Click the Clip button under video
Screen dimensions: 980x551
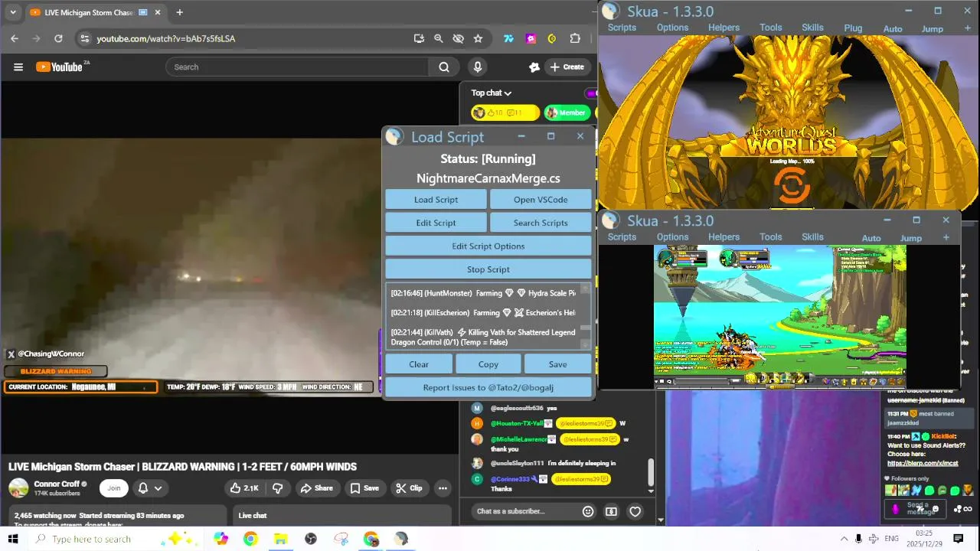409,488
